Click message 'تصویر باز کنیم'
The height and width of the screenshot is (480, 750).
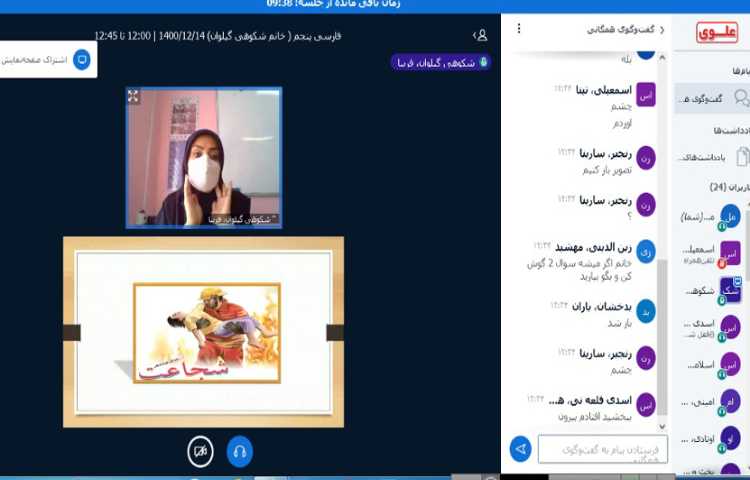607,170
